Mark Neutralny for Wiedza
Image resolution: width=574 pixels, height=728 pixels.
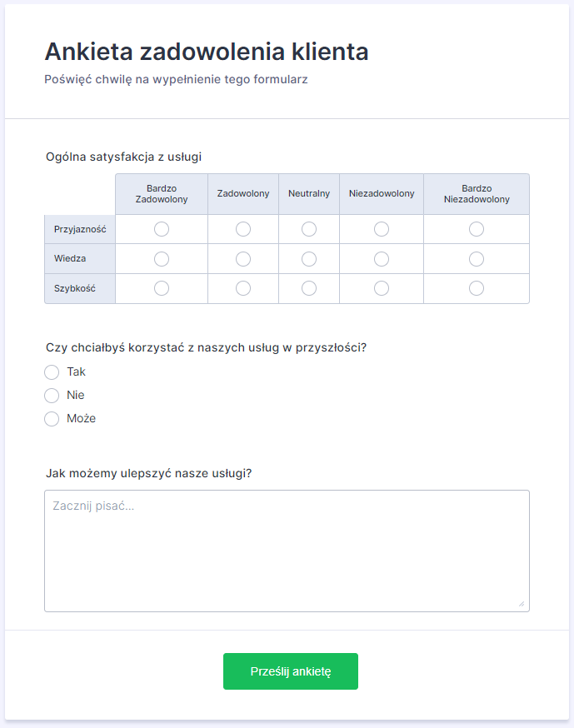pos(309,259)
